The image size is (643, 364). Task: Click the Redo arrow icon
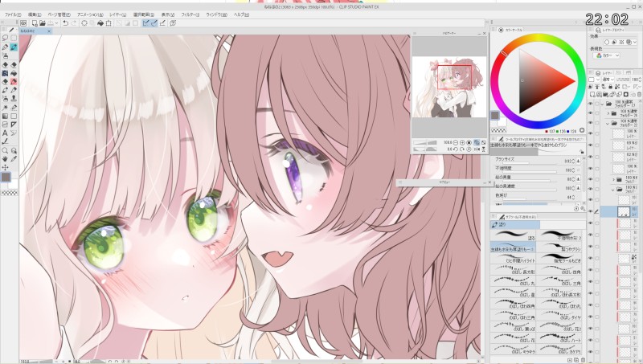[74, 23]
